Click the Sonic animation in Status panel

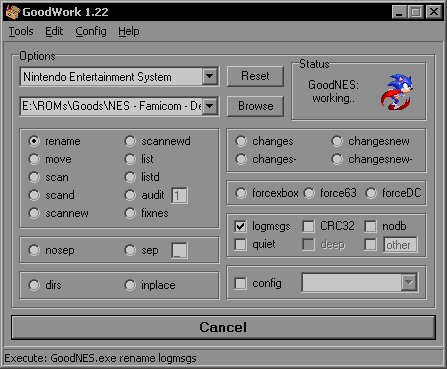(x=397, y=92)
